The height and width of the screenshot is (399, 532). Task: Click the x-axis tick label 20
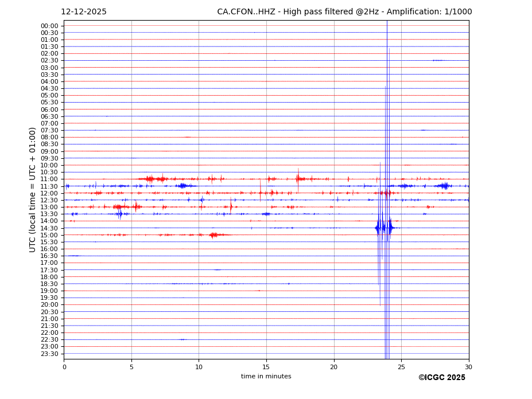pyautogui.click(x=334, y=367)
